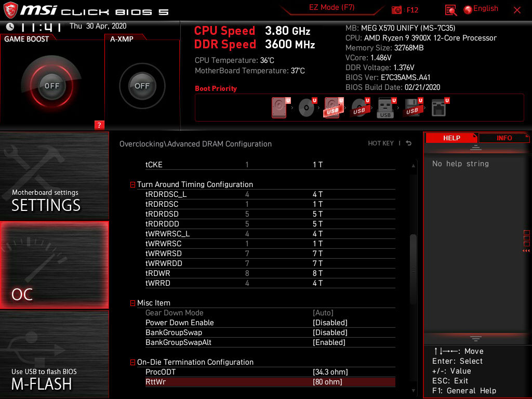Click the breadcrumb Overclocking\Advanced DRAM Configuration
The height and width of the screenshot is (399, 532).
tap(195, 144)
